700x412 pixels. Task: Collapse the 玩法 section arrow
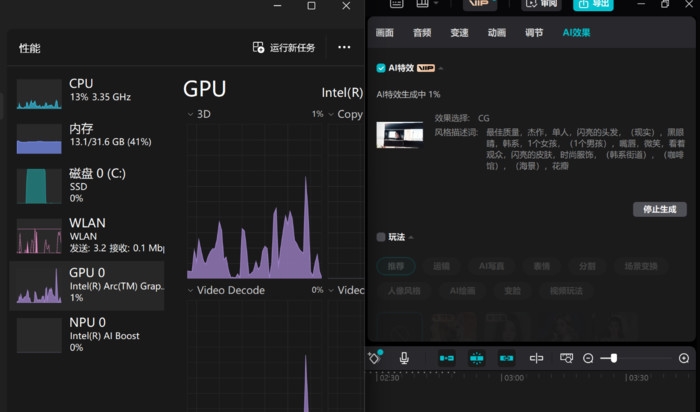click(411, 237)
